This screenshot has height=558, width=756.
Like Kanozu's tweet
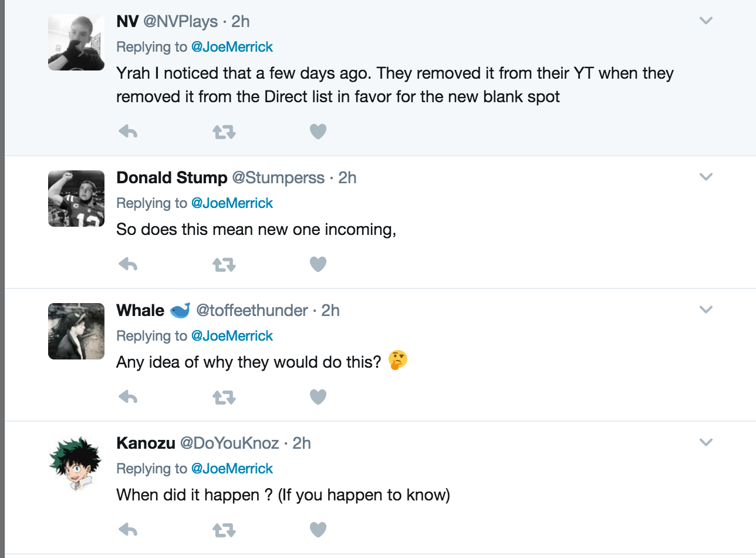point(318,530)
